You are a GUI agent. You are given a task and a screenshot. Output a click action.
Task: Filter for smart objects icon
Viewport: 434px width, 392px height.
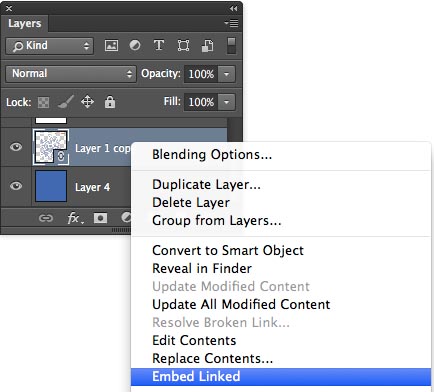207,46
